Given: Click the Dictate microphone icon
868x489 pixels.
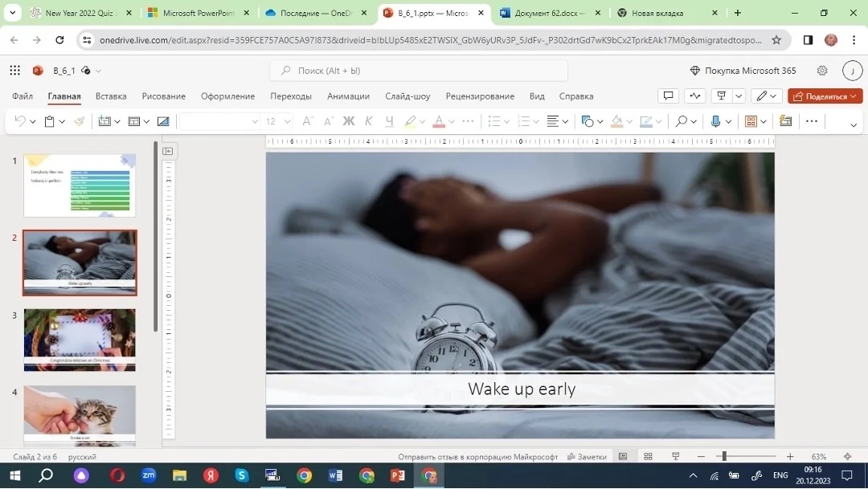Looking at the screenshot, I should (715, 121).
